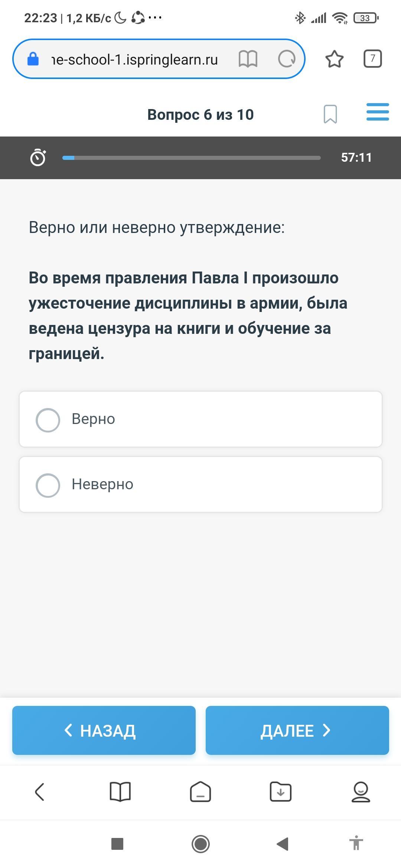Viewport: 401px width, 868px height.
Task: Open the browser tabs counter showing 7
Action: 372,59
